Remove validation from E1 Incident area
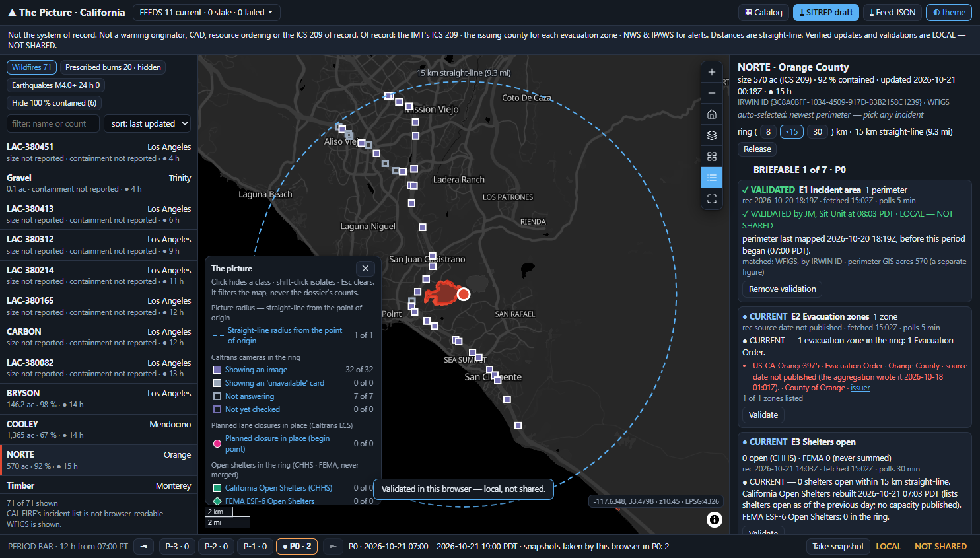The width and height of the screenshot is (980, 558). [x=782, y=289]
